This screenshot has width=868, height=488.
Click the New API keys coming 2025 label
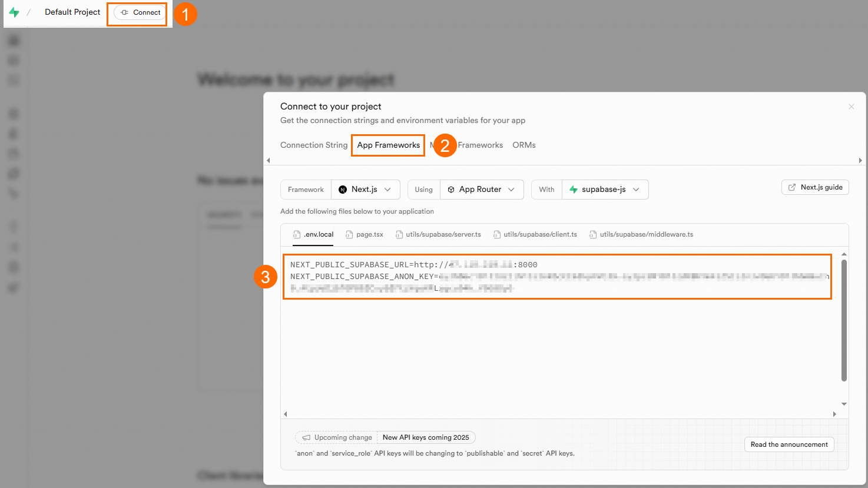coord(426,437)
